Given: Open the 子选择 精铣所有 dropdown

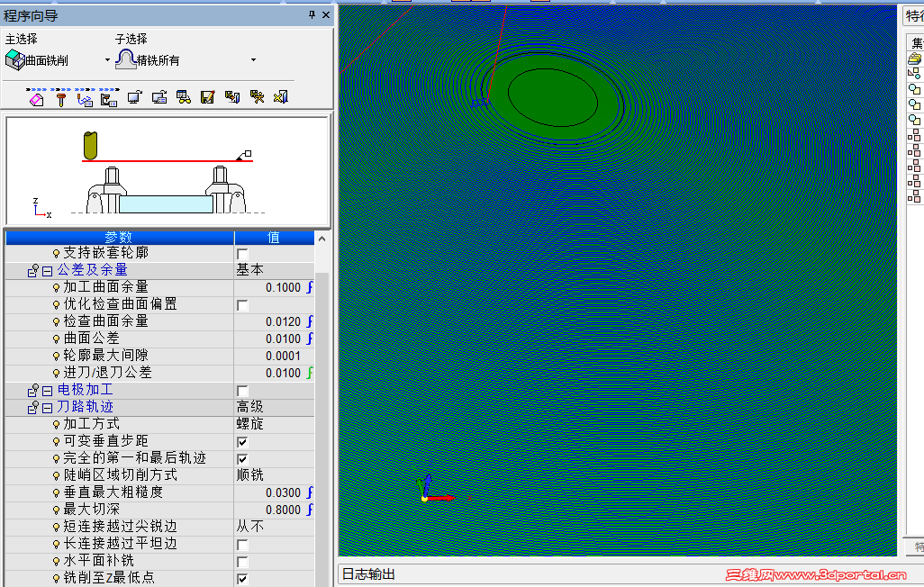Looking at the screenshot, I should (x=252, y=58).
